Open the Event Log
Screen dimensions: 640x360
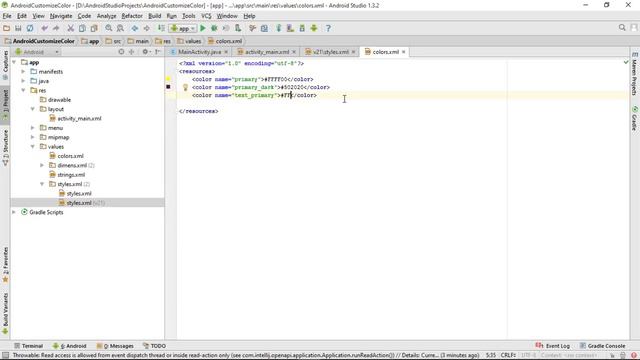click(x=553, y=346)
